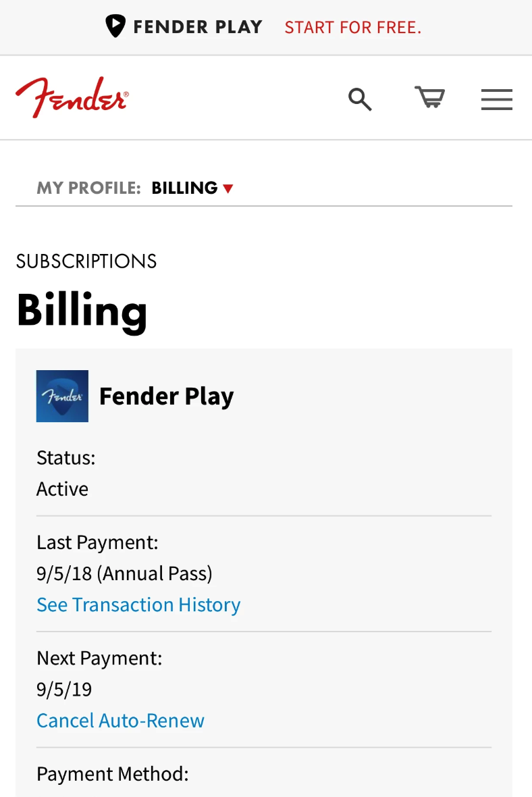Click the large Billing page heading
This screenshot has width=532, height=797.
pos(82,310)
